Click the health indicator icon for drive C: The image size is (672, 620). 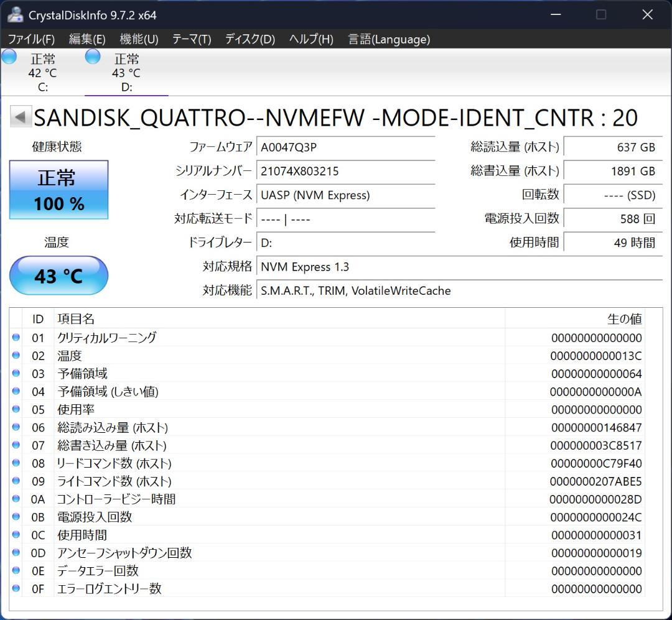coord(9,57)
